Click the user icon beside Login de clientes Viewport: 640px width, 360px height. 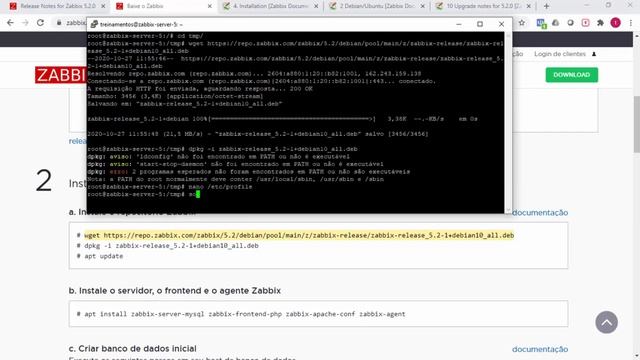pos(594,54)
